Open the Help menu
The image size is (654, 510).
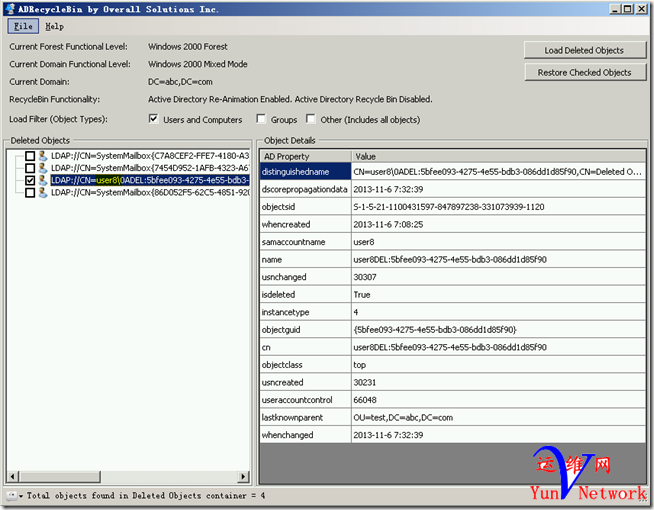click(55, 26)
